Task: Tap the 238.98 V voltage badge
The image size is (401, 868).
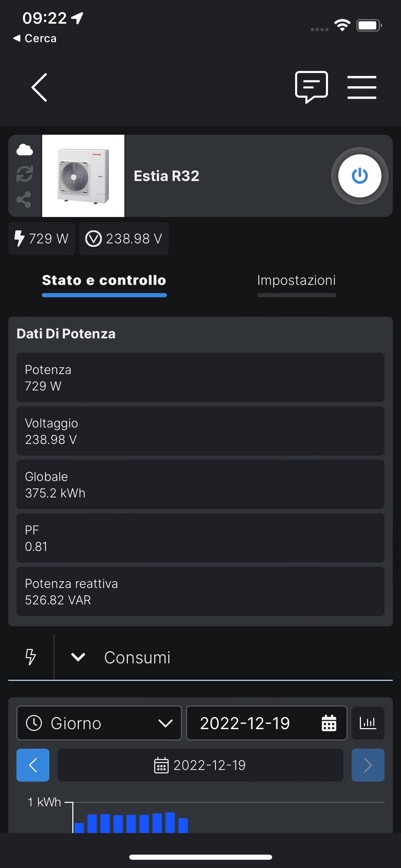Action: [x=124, y=239]
